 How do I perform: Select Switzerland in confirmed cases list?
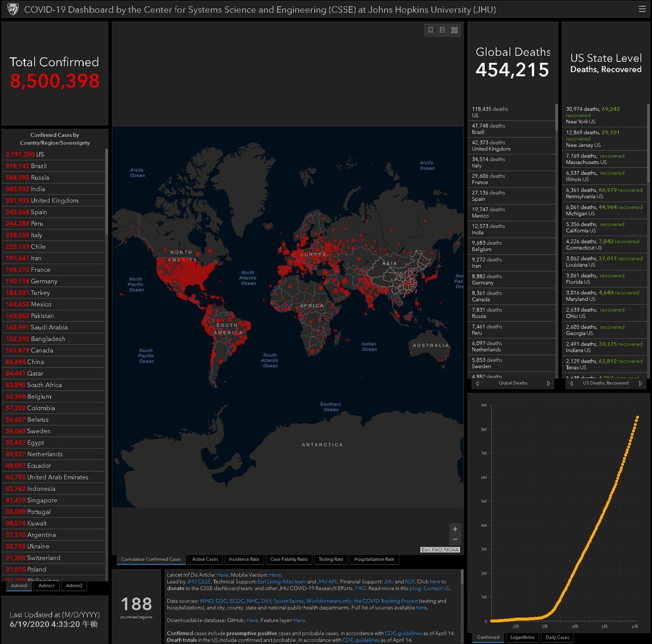click(53, 558)
